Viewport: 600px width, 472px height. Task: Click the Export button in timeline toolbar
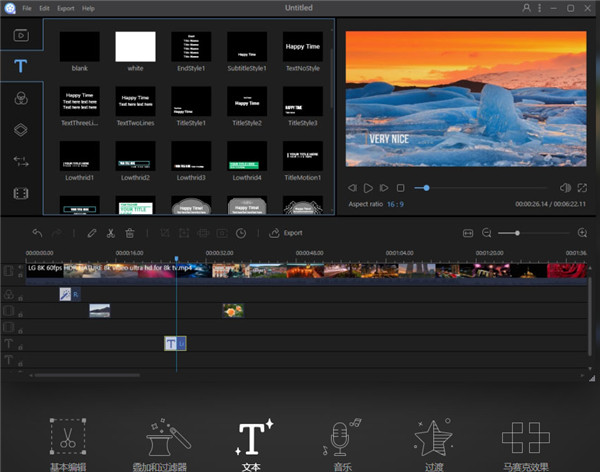coord(286,233)
